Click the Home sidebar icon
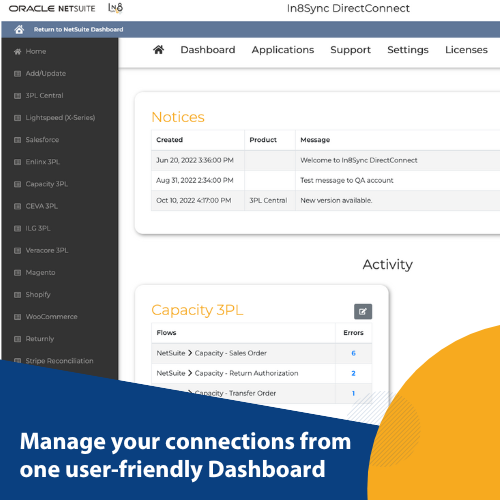The image size is (500, 500). coord(17,52)
